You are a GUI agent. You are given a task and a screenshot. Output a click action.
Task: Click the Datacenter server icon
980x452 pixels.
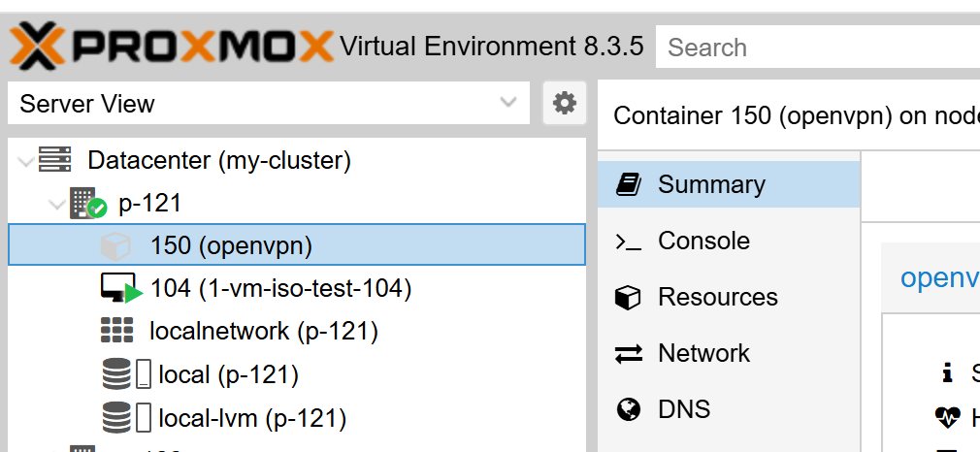55,159
